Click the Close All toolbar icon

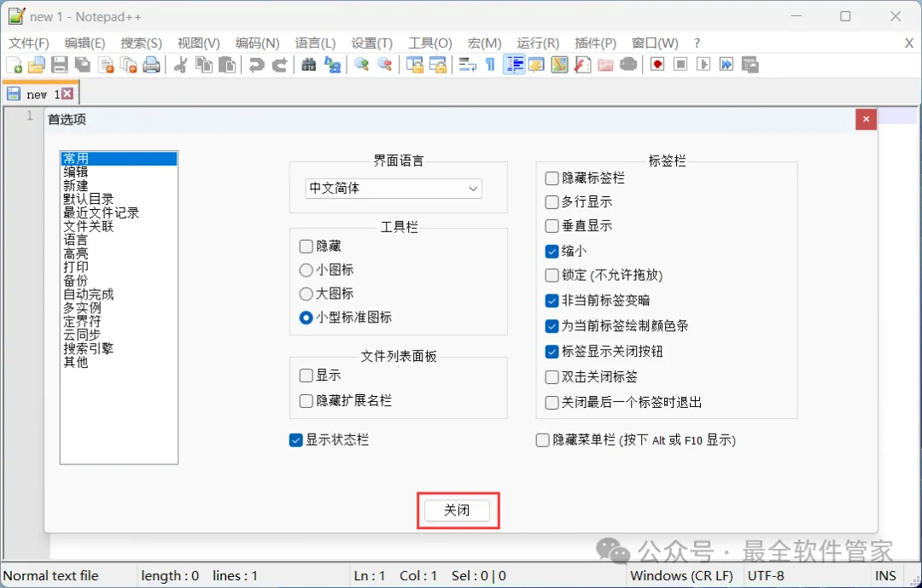point(128,65)
